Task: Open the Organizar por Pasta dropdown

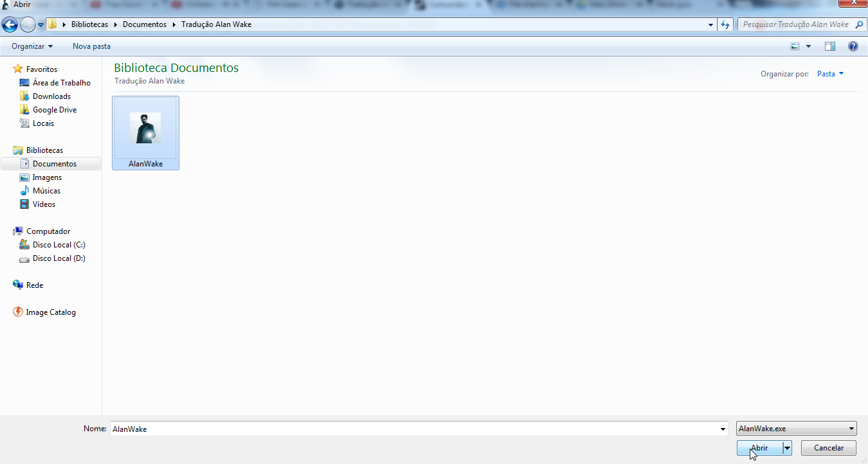Action: click(x=830, y=74)
